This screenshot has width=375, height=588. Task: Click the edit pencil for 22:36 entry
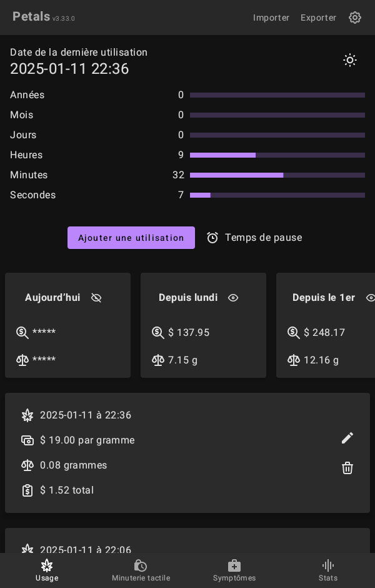pyautogui.click(x=347, y=438)
